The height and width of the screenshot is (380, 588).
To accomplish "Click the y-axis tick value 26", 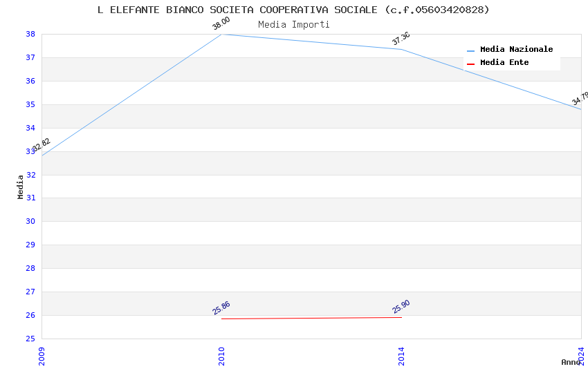I will click(30, 315).
